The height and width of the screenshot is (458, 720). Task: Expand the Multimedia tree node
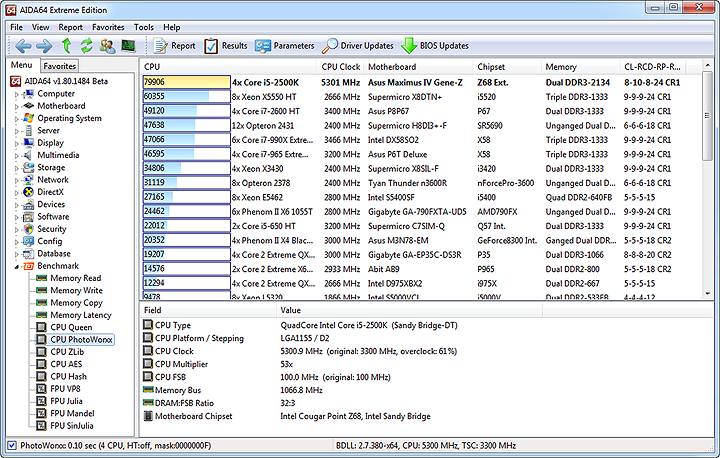coord(17,156)
